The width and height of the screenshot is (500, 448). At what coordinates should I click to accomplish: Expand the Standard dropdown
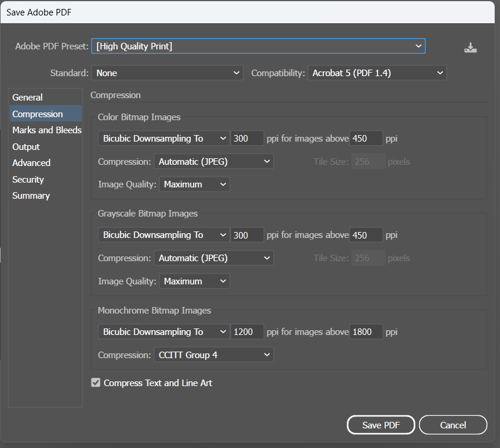pos(167,73)
